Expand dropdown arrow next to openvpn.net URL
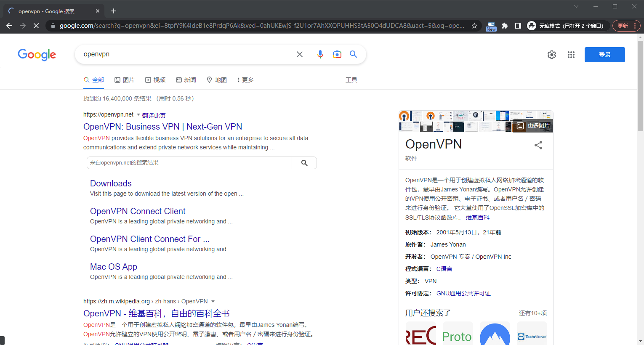644x345 pixels. 138,115
